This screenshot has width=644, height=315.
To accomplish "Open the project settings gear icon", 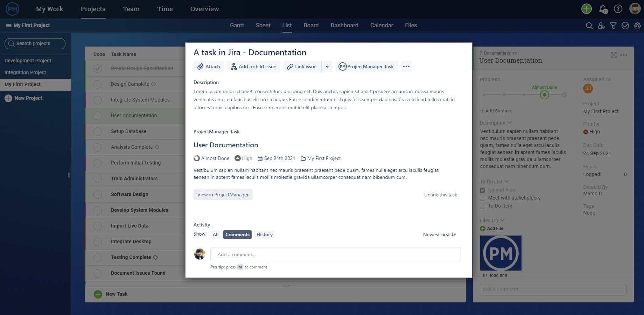I will coord(637,26).
